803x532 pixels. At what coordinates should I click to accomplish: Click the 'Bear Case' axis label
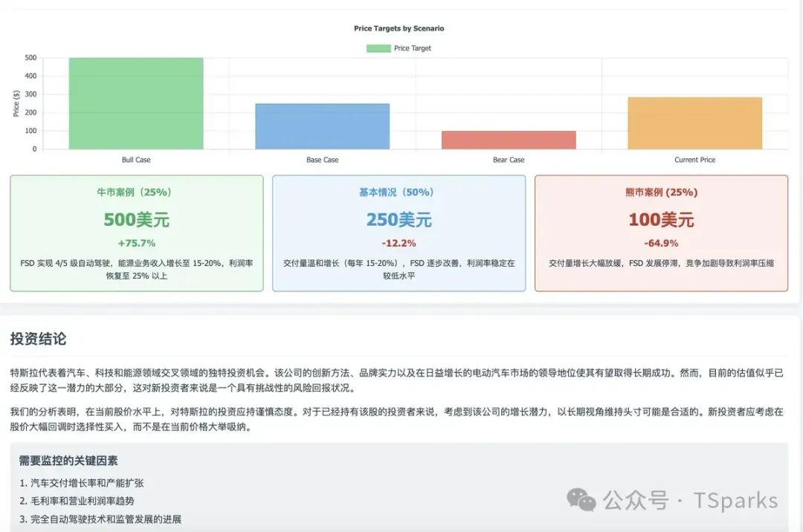509,160
